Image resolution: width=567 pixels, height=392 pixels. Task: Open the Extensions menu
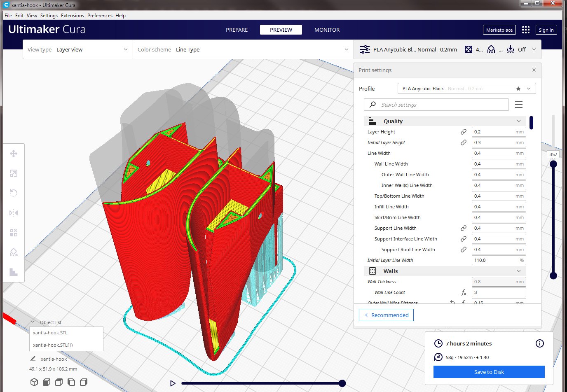[x=73, y=16]
